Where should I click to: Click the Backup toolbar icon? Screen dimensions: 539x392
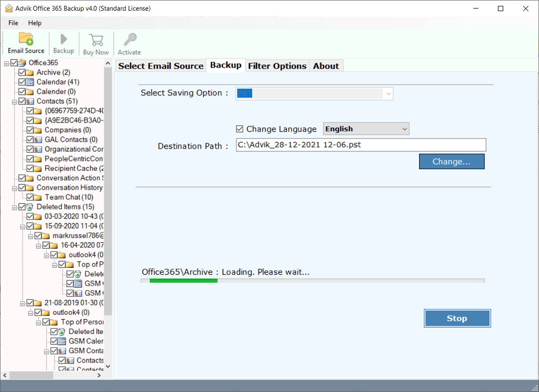63,39
